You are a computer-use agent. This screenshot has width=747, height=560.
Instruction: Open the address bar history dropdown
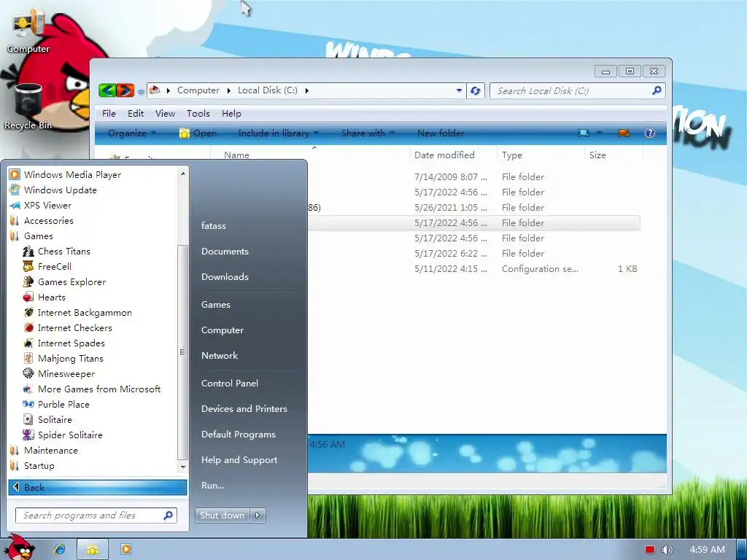pos(460,90)
